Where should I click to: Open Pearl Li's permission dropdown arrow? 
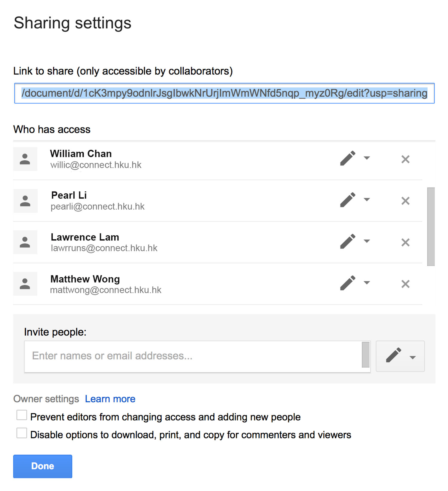click(367, 200)
